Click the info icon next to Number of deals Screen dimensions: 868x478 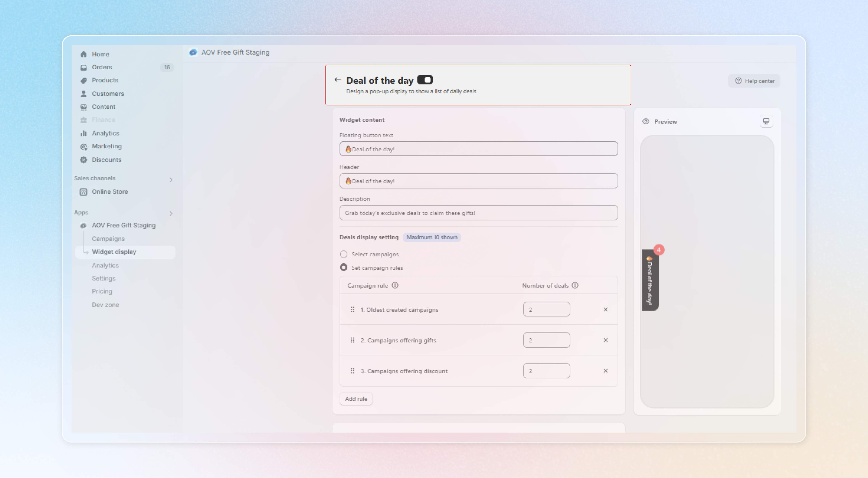575,285
